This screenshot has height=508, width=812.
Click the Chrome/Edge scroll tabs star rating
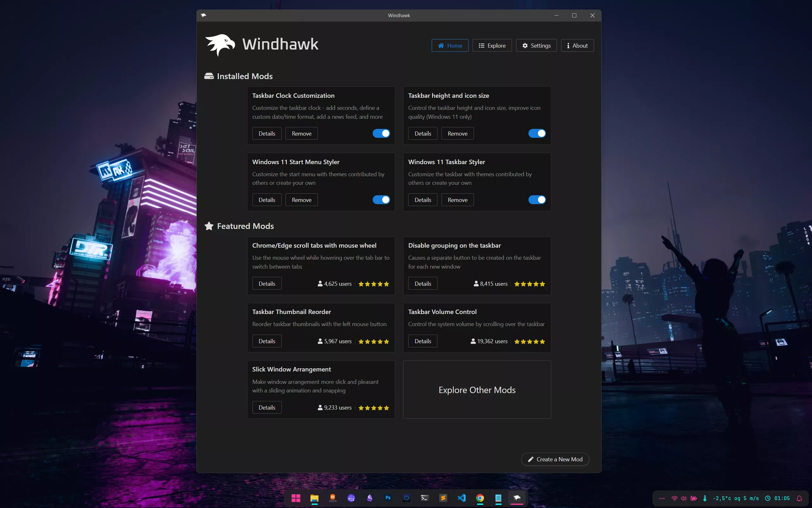point(373,284)
